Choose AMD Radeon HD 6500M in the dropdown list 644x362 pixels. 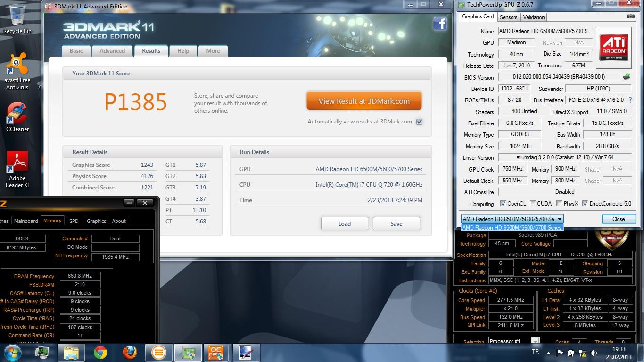(512, 228)
